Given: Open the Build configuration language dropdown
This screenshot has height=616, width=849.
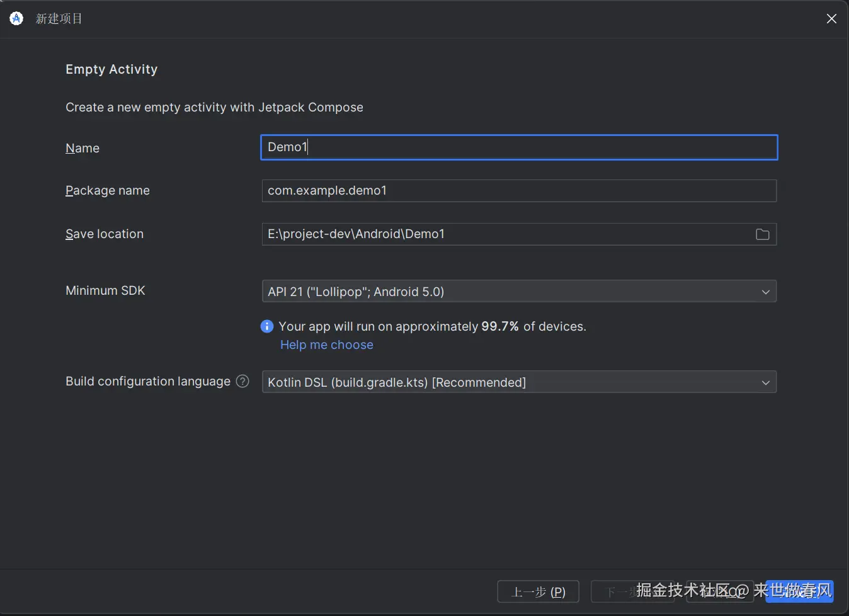Looking at the screenshot, I should (x=518, y=382).
